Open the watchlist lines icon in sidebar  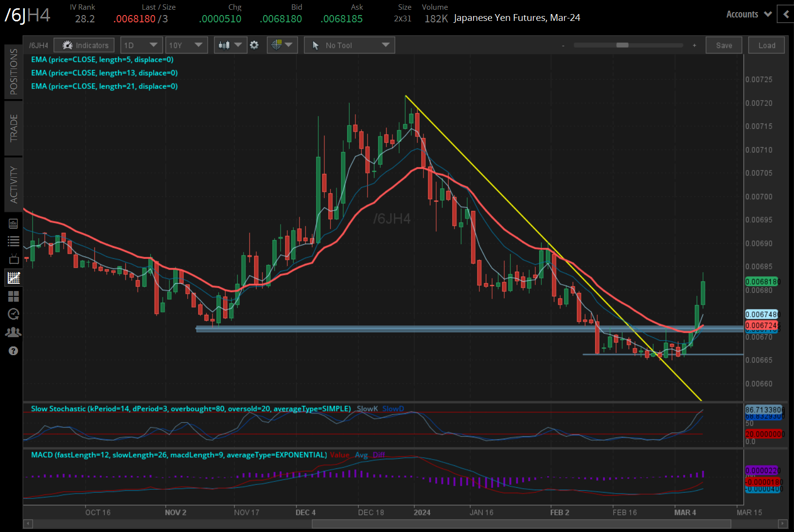(14, 241)
